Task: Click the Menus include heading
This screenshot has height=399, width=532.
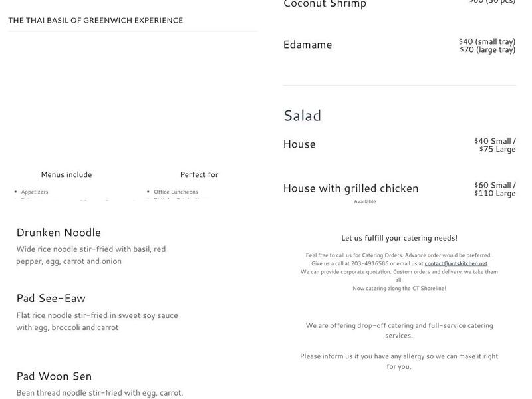Action: [x=66, y=174]
